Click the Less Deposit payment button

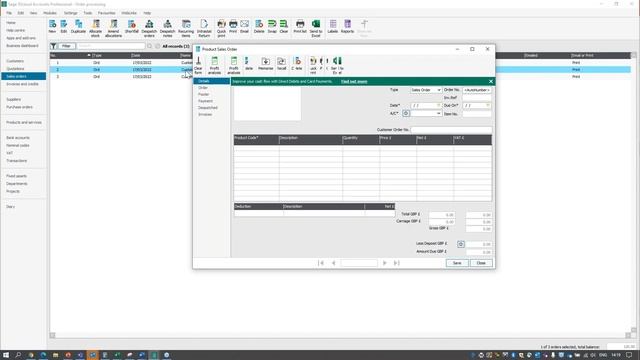[x=461, y=244]
